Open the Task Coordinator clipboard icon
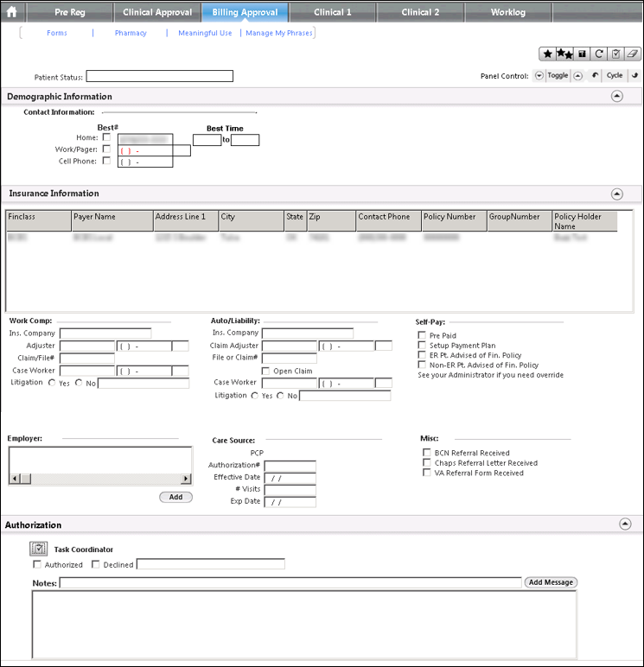 click(38, 549)
